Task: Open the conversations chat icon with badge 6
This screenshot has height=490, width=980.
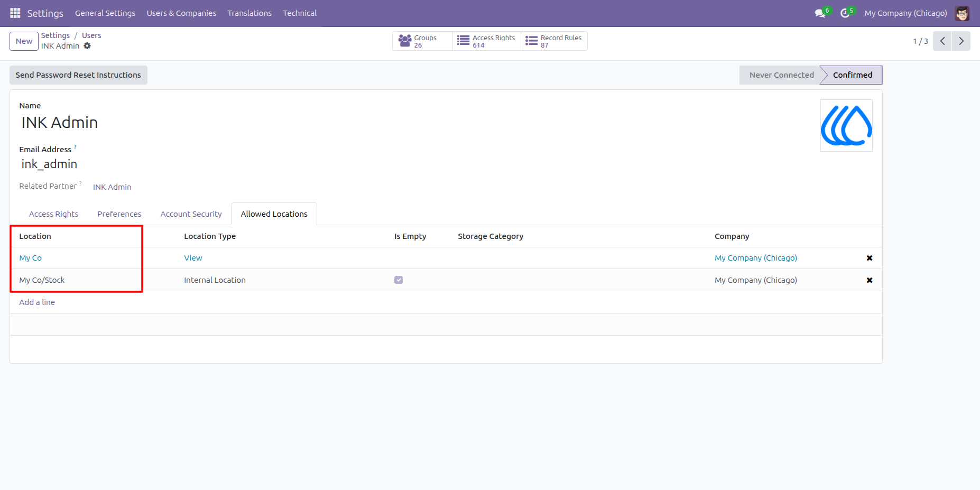Action: click(821, 13)
